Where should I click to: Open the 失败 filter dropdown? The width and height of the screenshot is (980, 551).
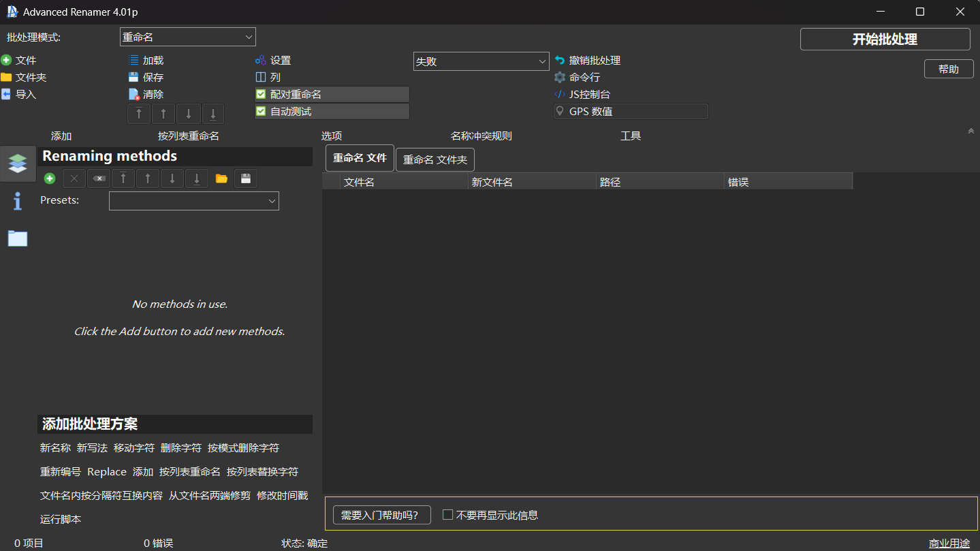[480, 61]
